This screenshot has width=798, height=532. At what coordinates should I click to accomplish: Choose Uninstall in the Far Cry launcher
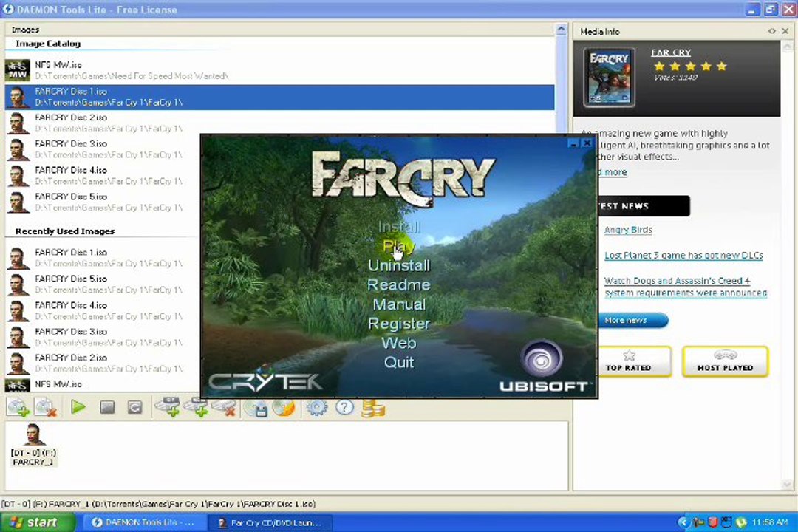pyautogui.click(x=399, y=266)
